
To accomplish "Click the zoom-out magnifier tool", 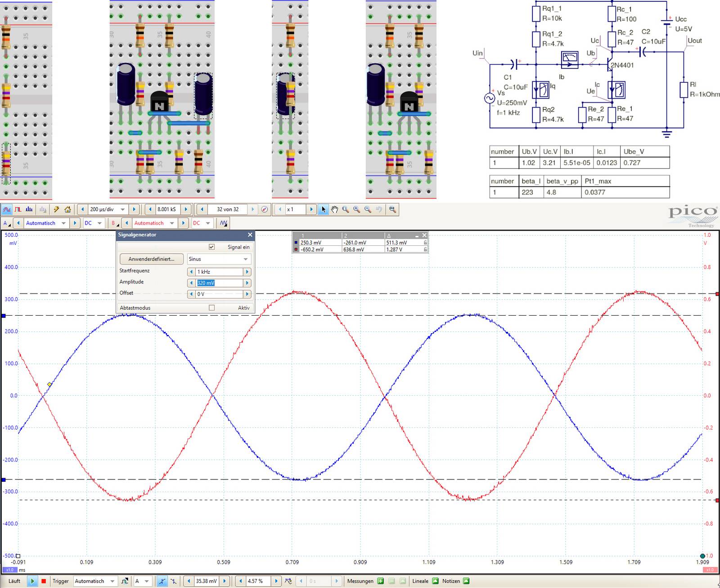I will [x=368, y=209].
